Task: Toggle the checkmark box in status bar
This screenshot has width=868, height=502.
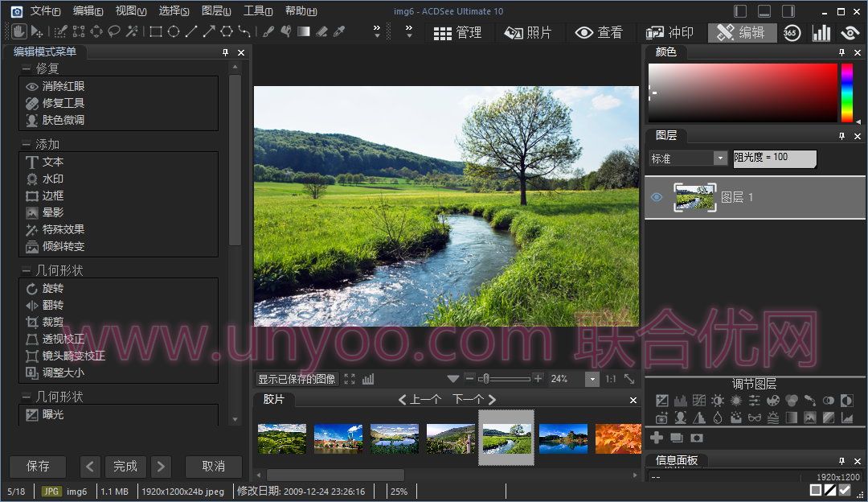Action: click(x=844, y=490)
